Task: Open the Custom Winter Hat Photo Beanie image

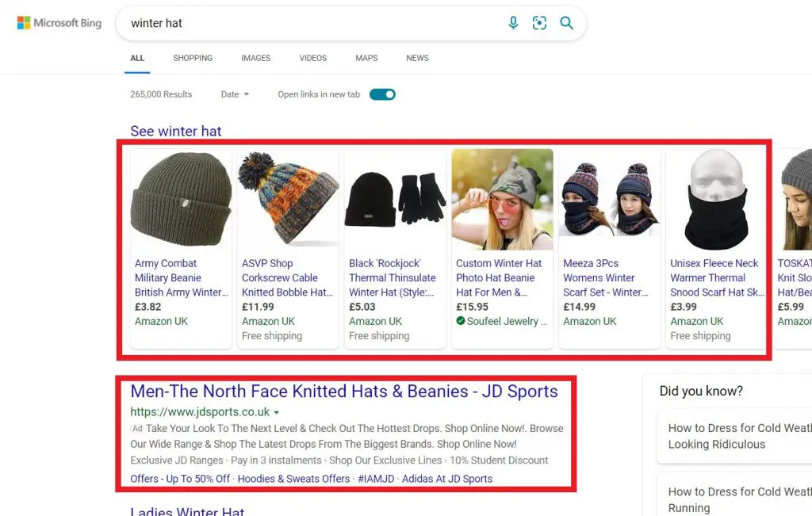Action: click(503, 200)
